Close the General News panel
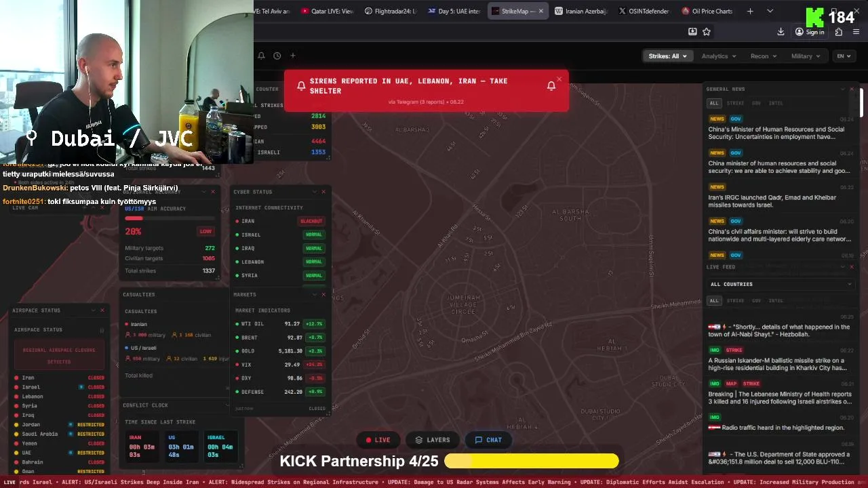Viewport: 868px width, 488px height. point(852,89)
